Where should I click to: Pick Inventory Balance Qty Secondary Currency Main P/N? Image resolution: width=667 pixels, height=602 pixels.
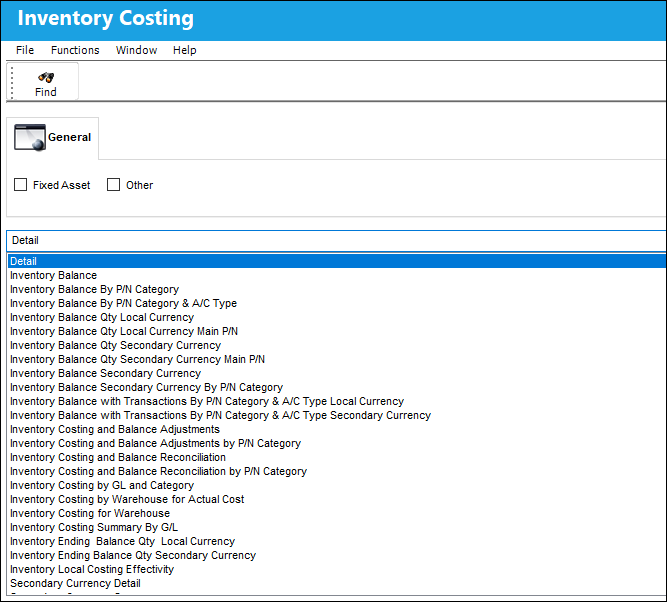pos(336,359)
